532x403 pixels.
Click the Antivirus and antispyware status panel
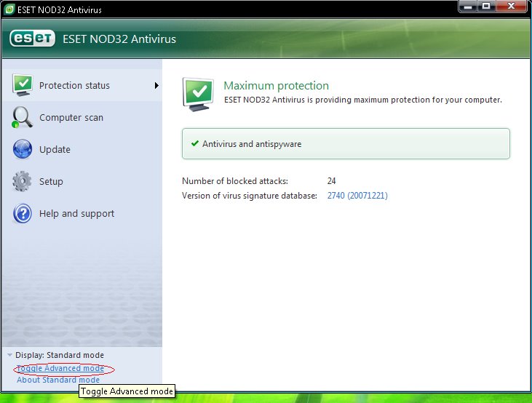click(346, 143)
